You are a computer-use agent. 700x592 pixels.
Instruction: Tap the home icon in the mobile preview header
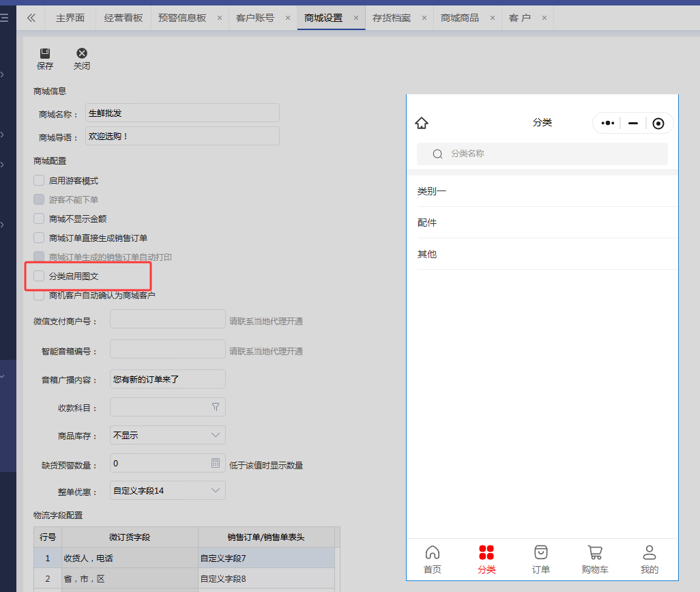click(422, 123)
